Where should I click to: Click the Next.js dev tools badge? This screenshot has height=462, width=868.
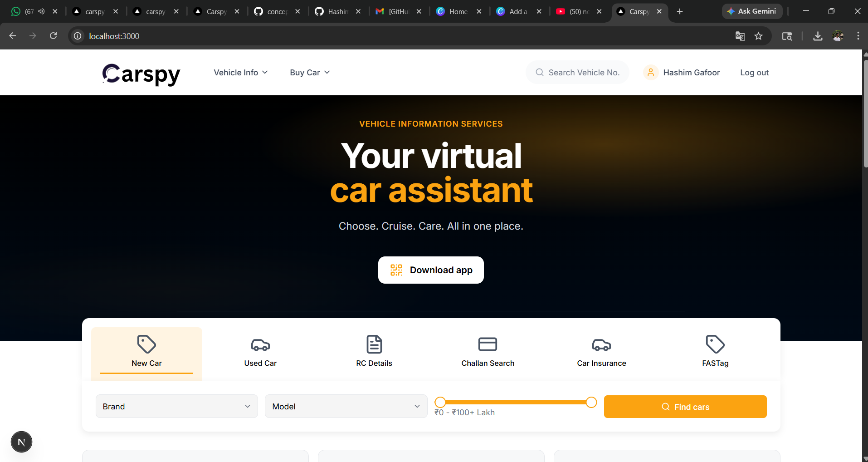[21, 442]
